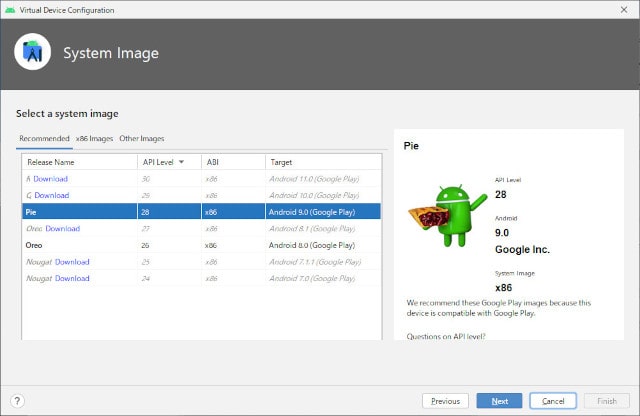Select the Oreo API 26 row

pyautogui.click(x=200, y=245)
